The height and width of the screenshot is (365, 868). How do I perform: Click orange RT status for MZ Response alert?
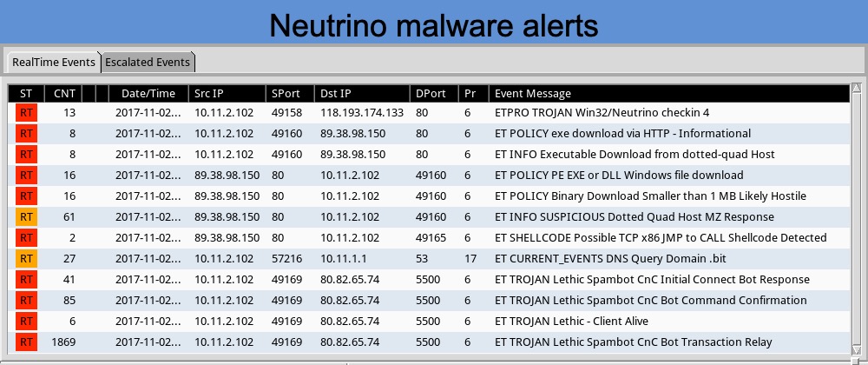[x=26, y=217]
